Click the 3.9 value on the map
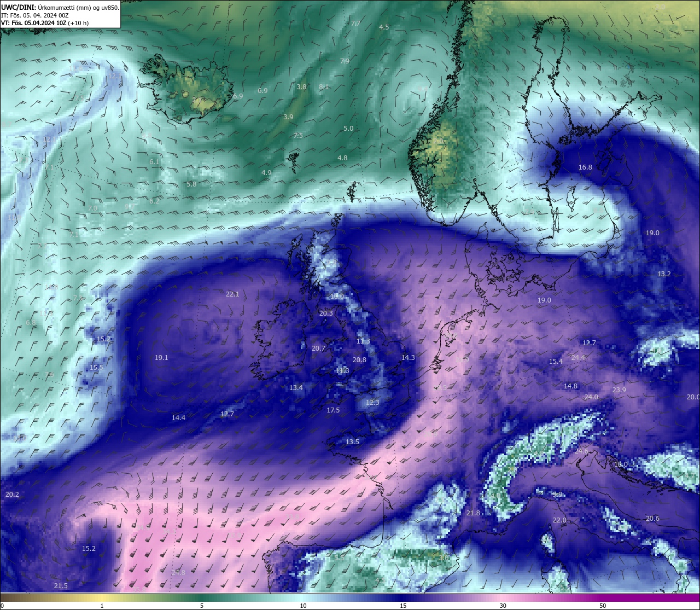 tap(288, 117)
